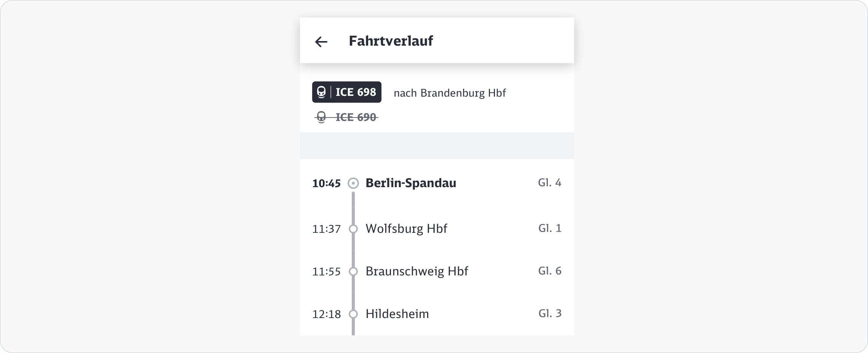This screenshot has width=868, height=353.
Task: Click the strikethrough train icon beside ICE 690
Action: (x=322, y=117)
